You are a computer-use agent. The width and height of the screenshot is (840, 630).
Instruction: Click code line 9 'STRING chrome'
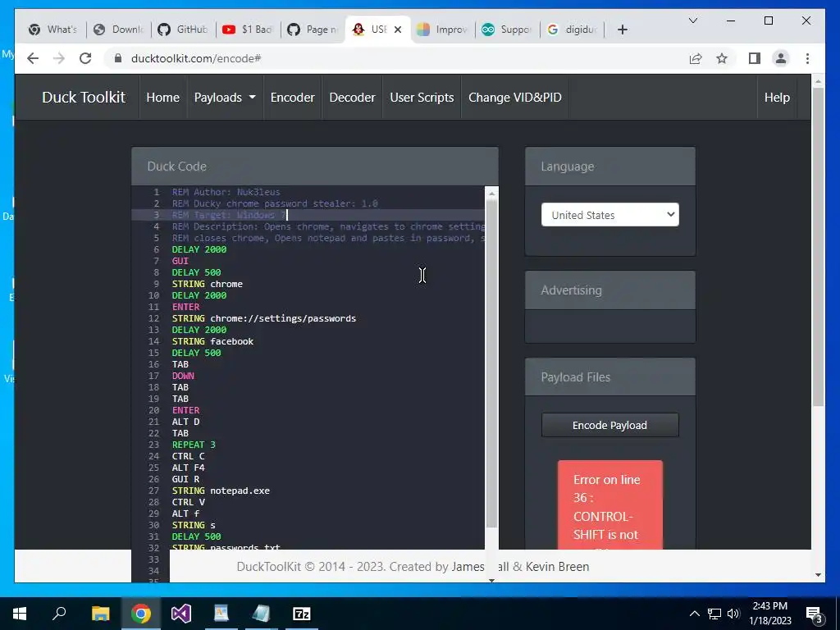(208, 284)
